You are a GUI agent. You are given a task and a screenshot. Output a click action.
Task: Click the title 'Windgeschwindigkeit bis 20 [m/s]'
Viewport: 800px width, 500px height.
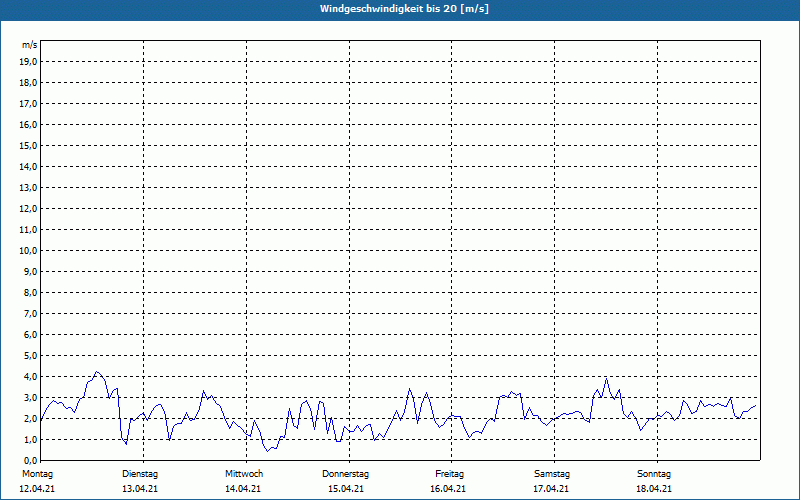404,9
